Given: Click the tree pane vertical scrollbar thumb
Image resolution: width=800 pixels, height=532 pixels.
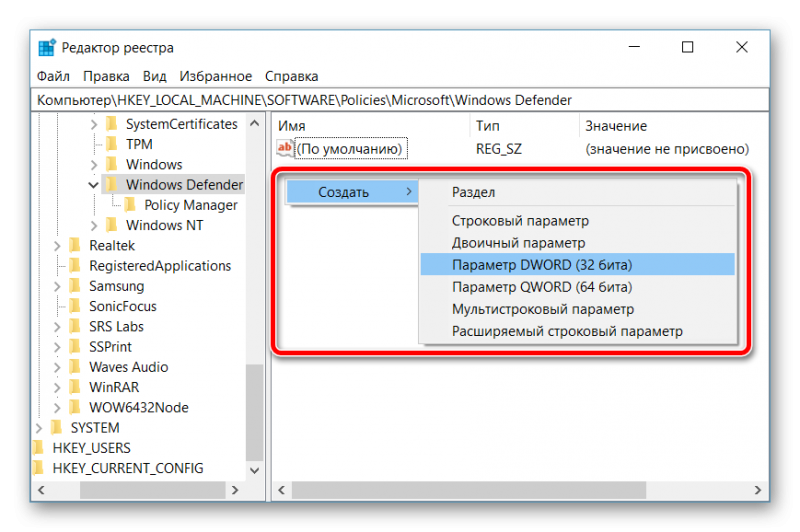Looking at the screenshot, I should (x=255, y=412).
